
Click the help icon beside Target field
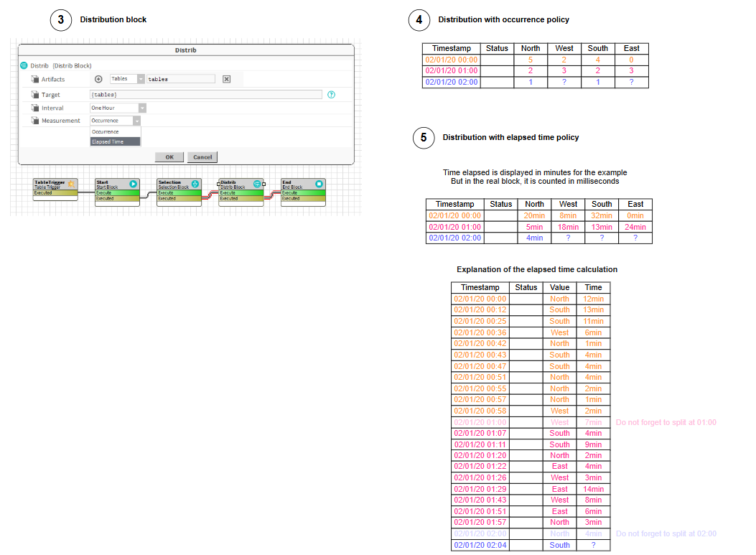[331, 95]
